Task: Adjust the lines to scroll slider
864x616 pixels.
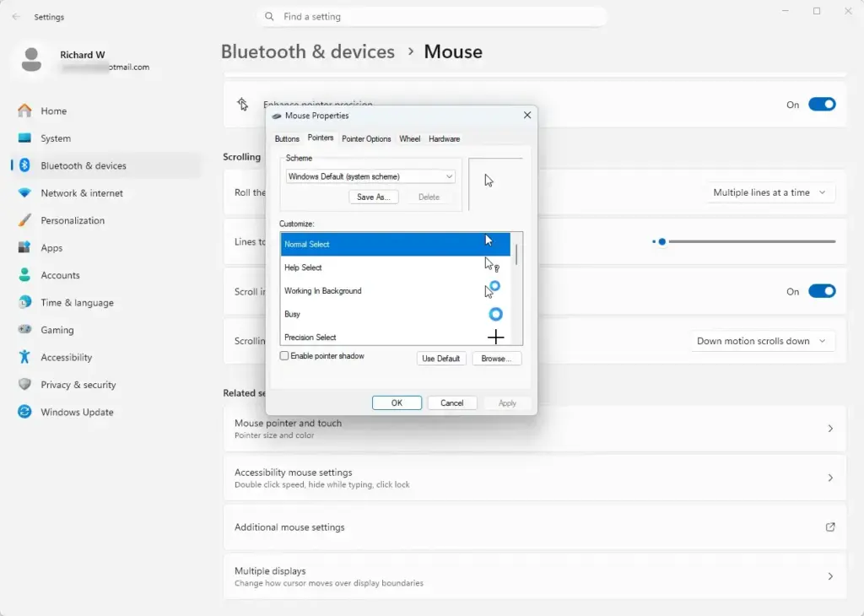Action: pyautogui.click(x=661, y=241)
